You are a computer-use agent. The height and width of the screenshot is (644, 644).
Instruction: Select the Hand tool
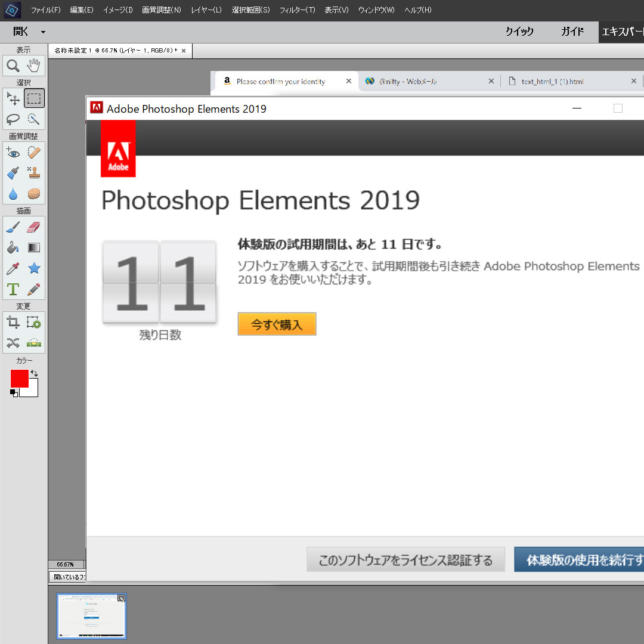(x=33, y=66)
